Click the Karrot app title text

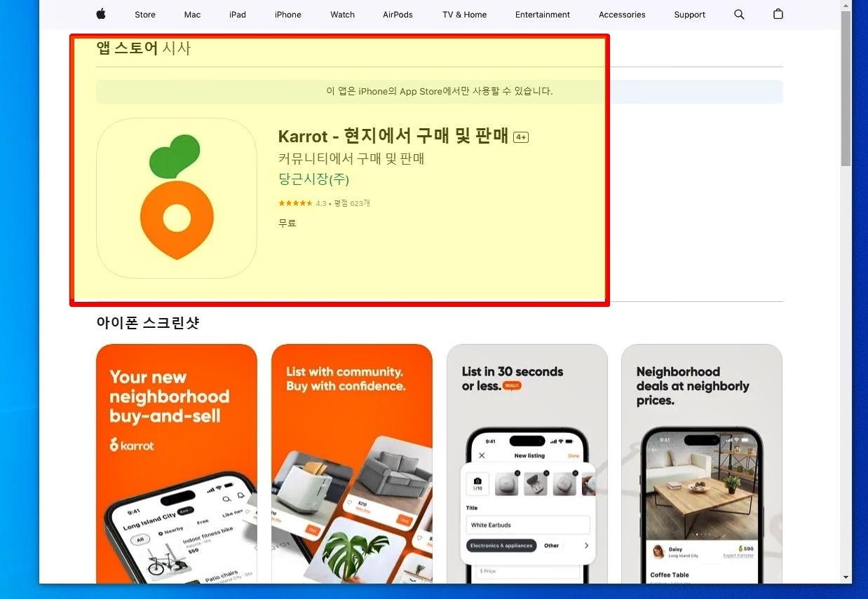coord(393,136)
